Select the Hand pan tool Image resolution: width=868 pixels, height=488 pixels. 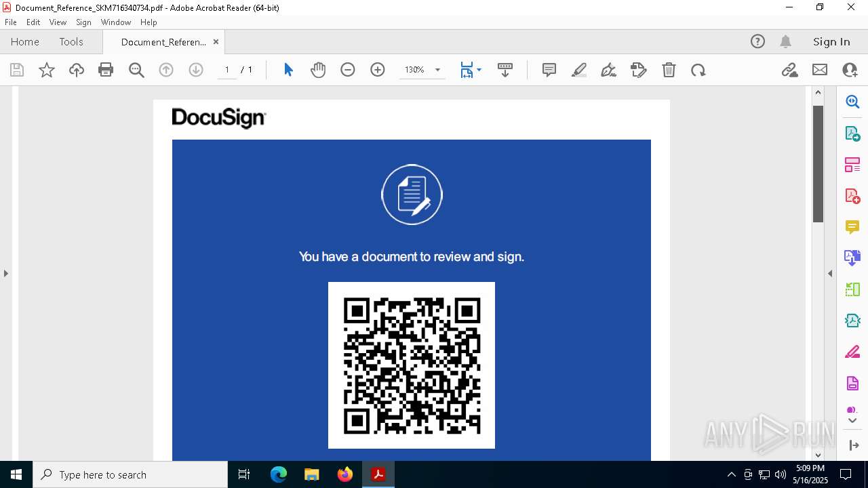[x=318, y=70]
